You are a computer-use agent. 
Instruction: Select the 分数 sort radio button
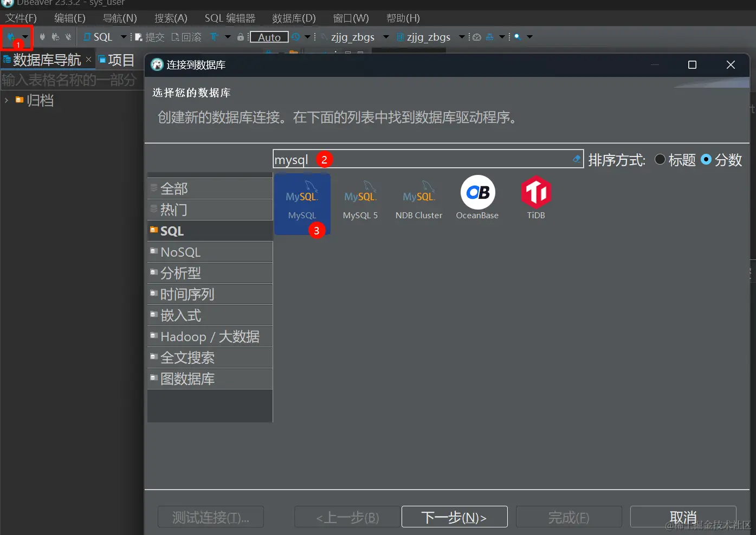tap(706, 160)
